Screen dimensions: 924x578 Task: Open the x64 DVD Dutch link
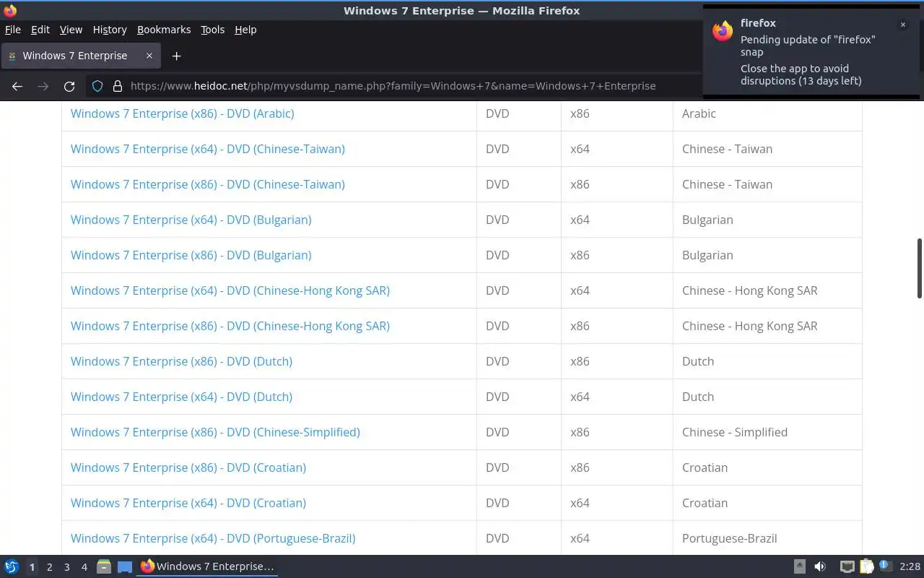pyautogui.click(x=181, y=397)
